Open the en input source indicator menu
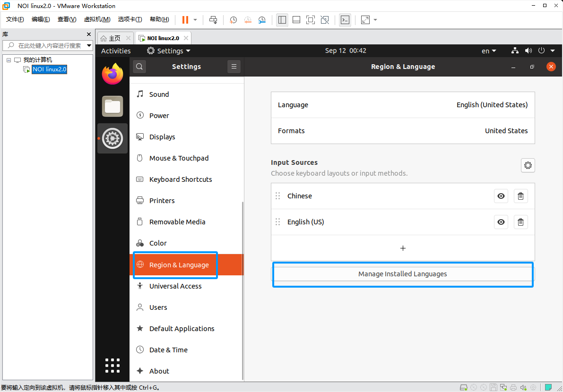The image size is (563, 392). click(489, 51)
